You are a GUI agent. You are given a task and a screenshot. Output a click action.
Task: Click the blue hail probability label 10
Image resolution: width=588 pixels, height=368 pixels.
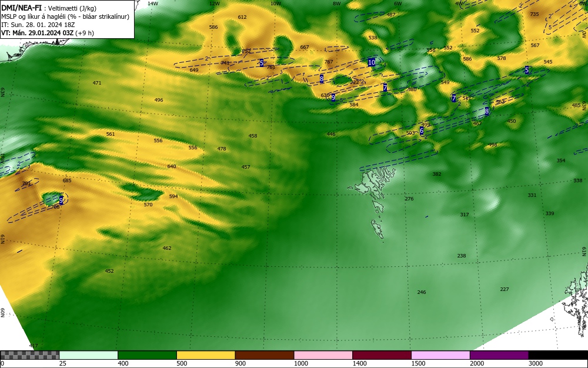tap(372, 62)
